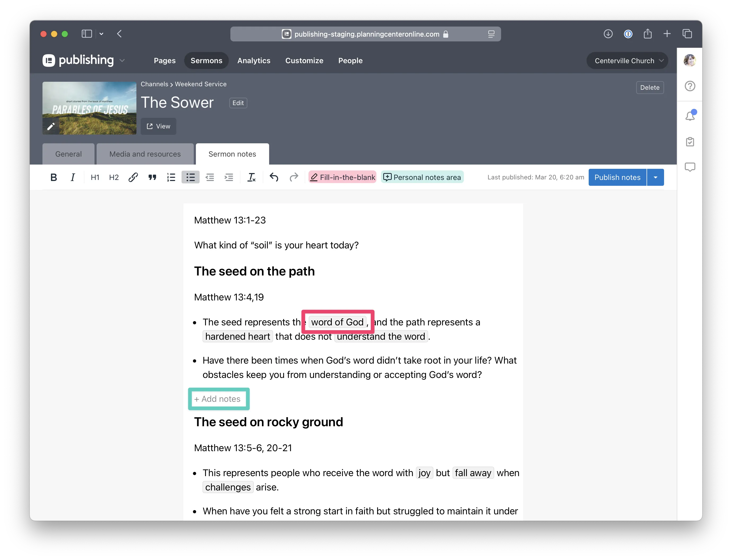Toggle H1 heading style

95,177
